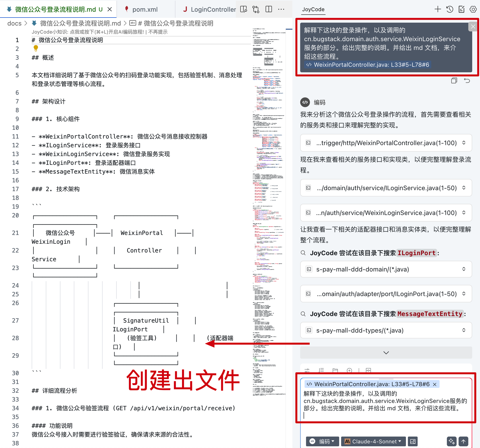Expand the WeixinPortalController.java(1-100) file block
The width and height of the screenshot is (480, 448).
464,143
